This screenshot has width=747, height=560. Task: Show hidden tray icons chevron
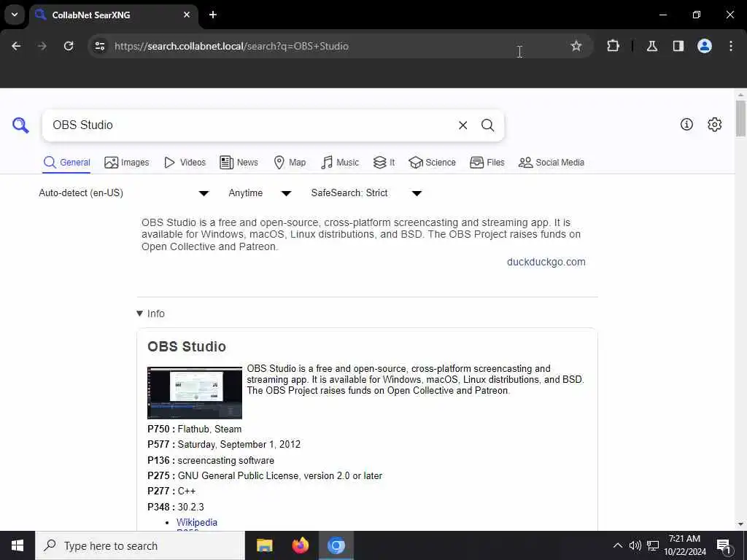(617, 545)
